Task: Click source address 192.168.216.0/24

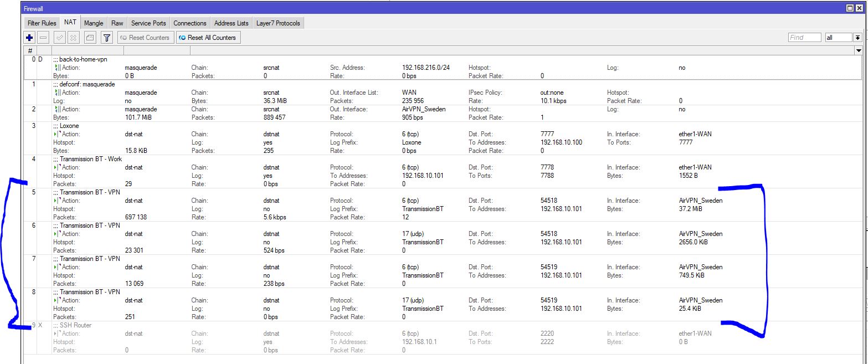Action: click(426, 68)
